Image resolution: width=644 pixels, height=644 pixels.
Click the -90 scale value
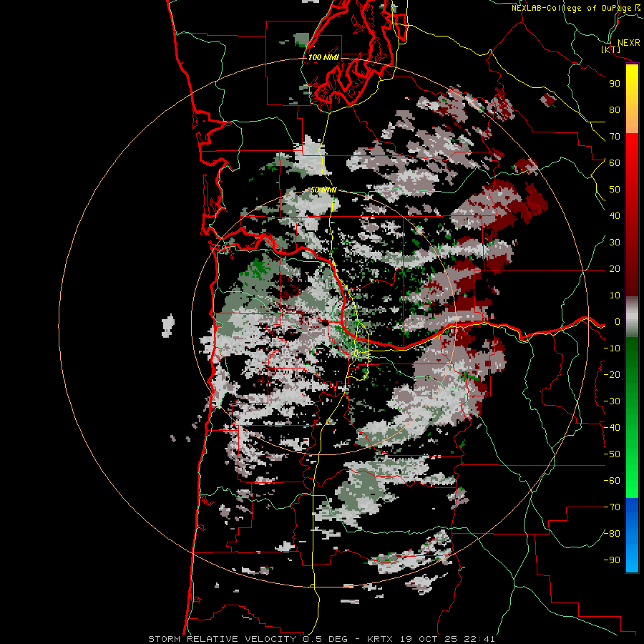tap(612, 560)
